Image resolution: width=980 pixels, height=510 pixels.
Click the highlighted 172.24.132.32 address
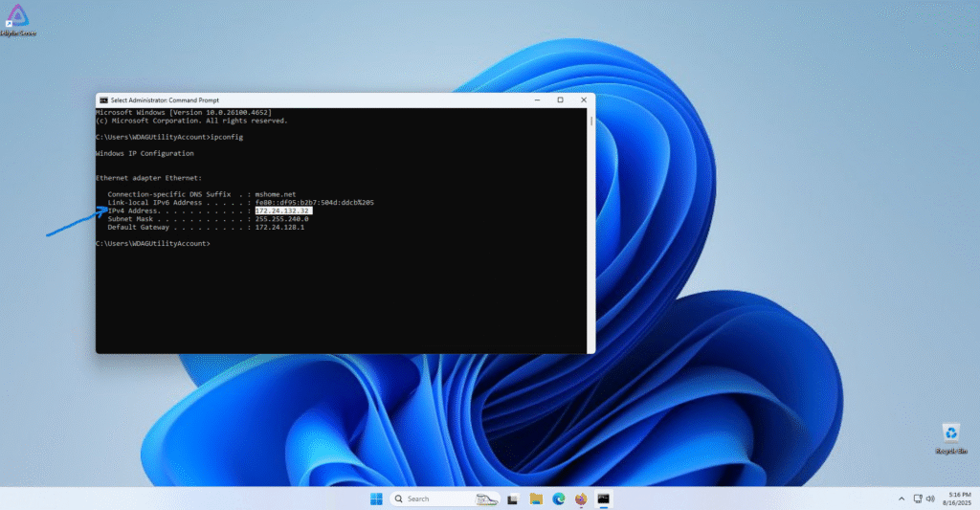pos(282,211)
